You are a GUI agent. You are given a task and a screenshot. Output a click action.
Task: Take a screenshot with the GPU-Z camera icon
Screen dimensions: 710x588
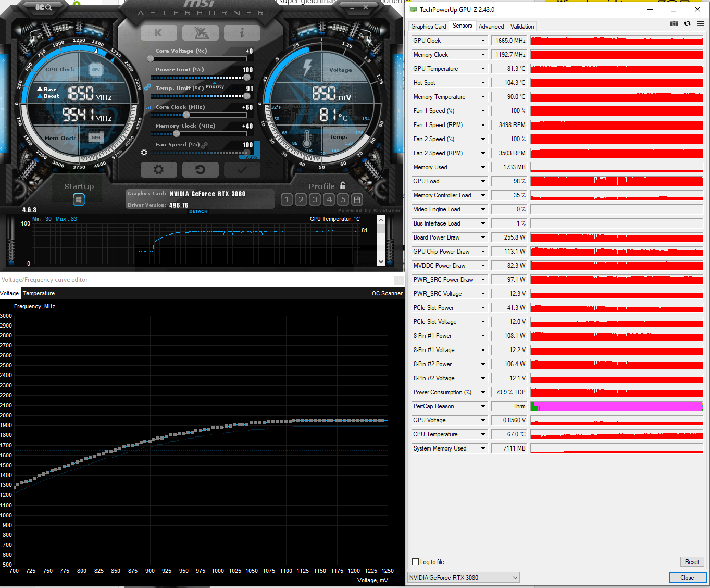click(674, 23)
